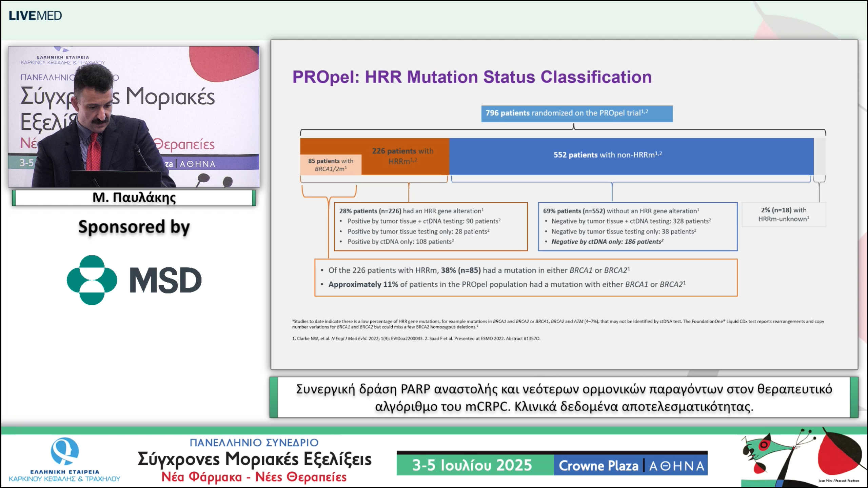Image resolution: width=868 pixels, height=488 pixels.
Task: Click the '85 patients with BRCA1/2m' box
Action: tap(331, 165)
